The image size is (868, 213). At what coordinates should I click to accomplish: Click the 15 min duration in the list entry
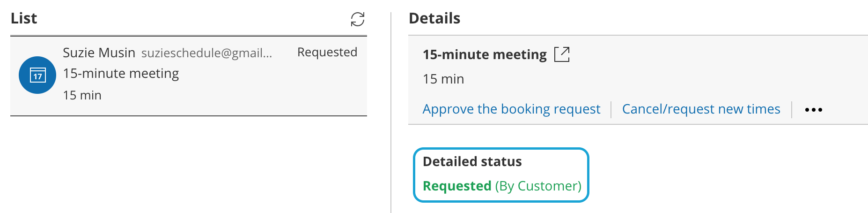[x=82, y=95]
